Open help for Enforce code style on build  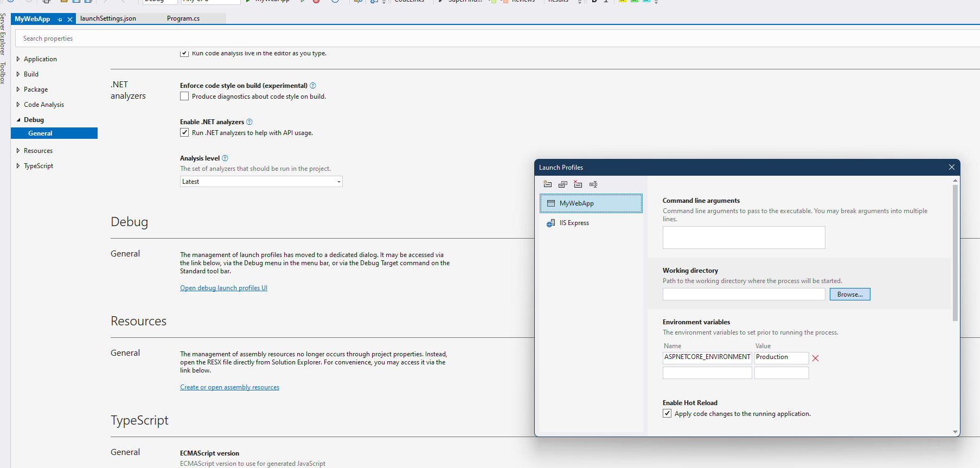pyautogui.click(x=313, y=86)
